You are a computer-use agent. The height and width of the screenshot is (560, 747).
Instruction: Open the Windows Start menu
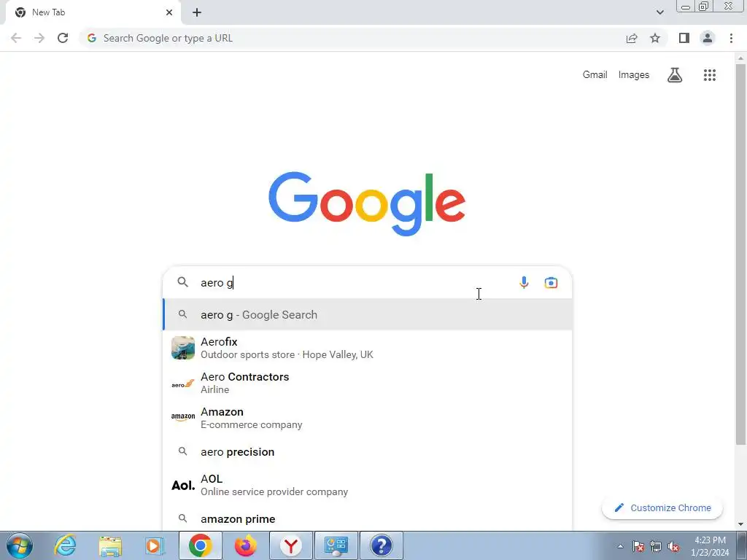20,545
